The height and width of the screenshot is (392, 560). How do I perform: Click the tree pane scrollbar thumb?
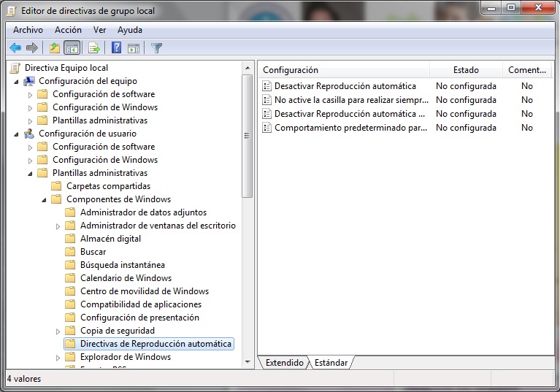point(247,136)
